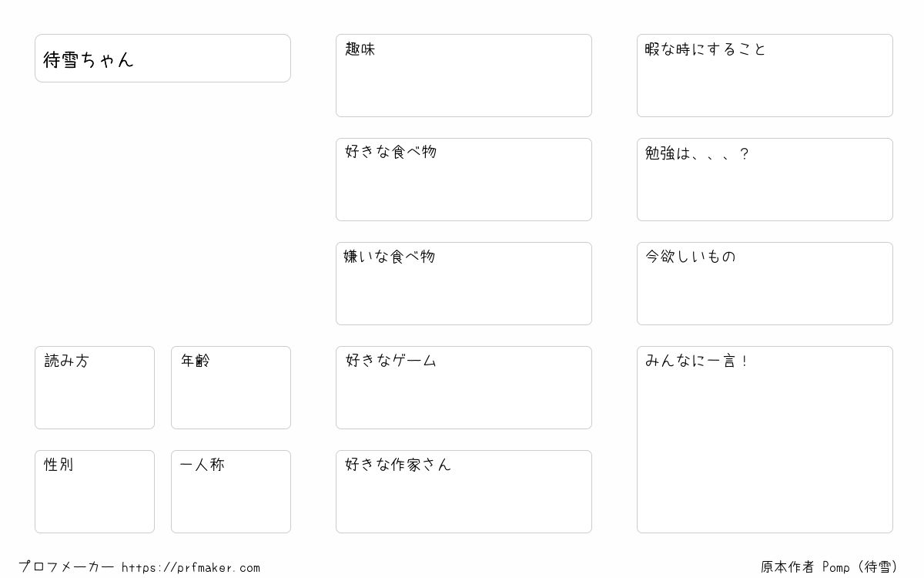Open the https://prfmaker.com link
The height and width of the screenshot is (578, 924).
191,567
